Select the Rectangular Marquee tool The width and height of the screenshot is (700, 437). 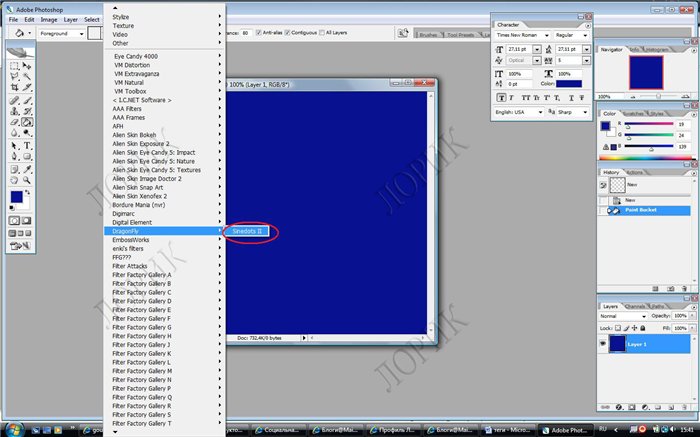[x=14, y=66]
